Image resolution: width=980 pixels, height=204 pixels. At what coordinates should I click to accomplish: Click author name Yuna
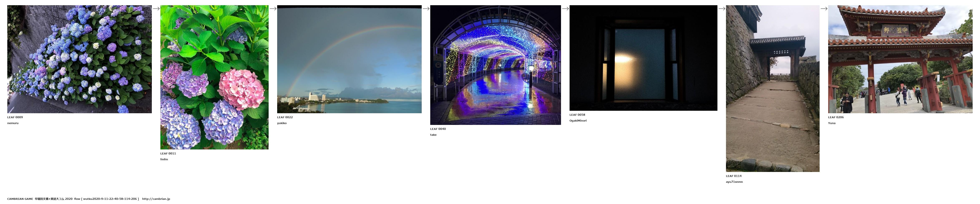832,123
